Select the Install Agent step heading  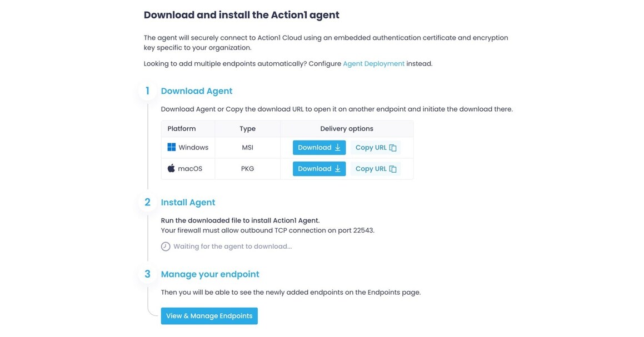[x=188, y=202]
